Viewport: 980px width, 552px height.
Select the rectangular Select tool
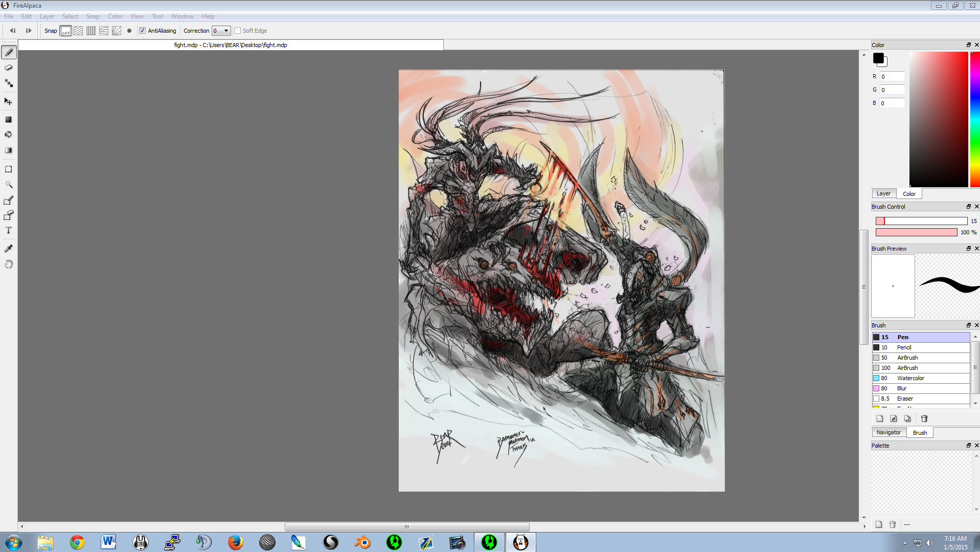pyautogui.click(x=9, y=169)
